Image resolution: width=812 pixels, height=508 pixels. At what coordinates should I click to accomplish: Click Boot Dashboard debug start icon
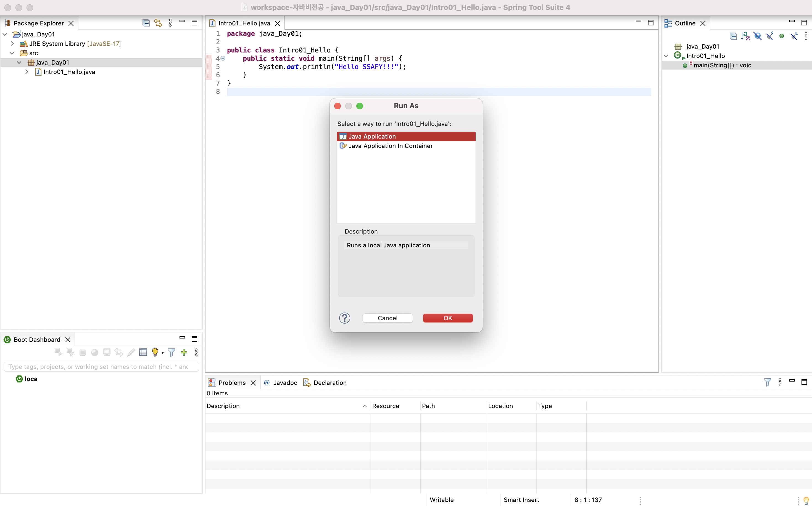point(70,352)
